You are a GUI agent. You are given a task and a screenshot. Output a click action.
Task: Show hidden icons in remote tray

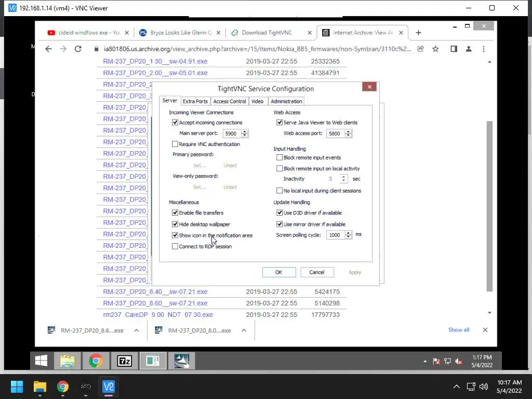[x=425, y=362]
